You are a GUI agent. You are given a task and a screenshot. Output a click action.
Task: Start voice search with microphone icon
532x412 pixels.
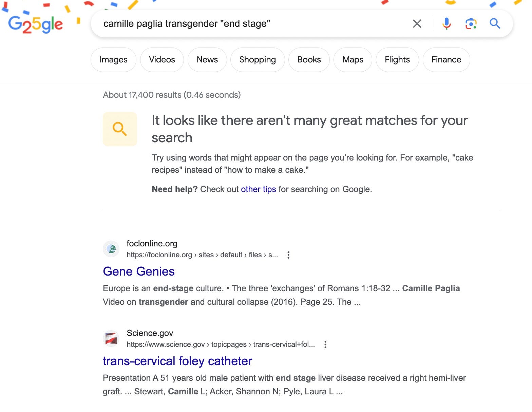[x=446, y=23]
